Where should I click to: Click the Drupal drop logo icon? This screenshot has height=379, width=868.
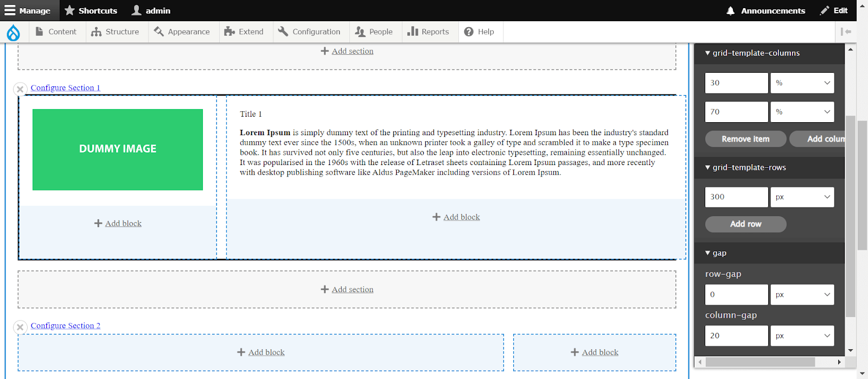point(13,33)
